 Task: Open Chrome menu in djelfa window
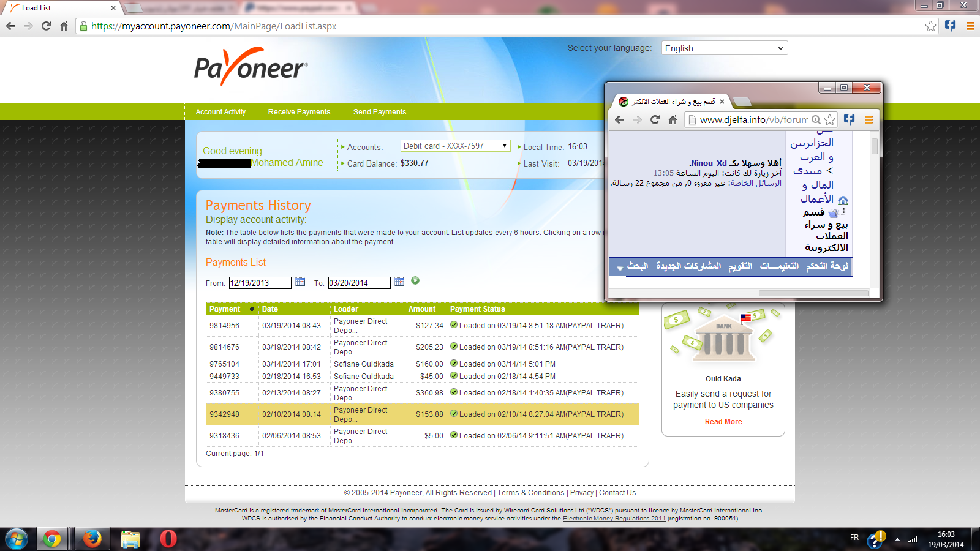coord(869,119)
